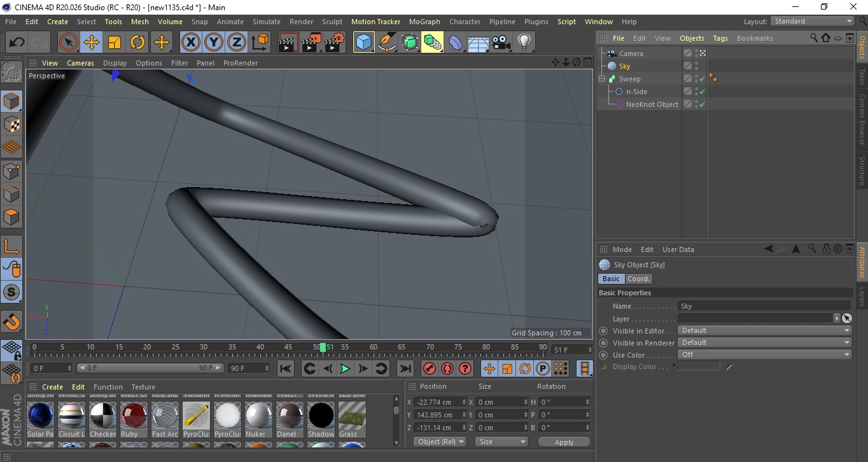Add a Light object

point(524,43)
